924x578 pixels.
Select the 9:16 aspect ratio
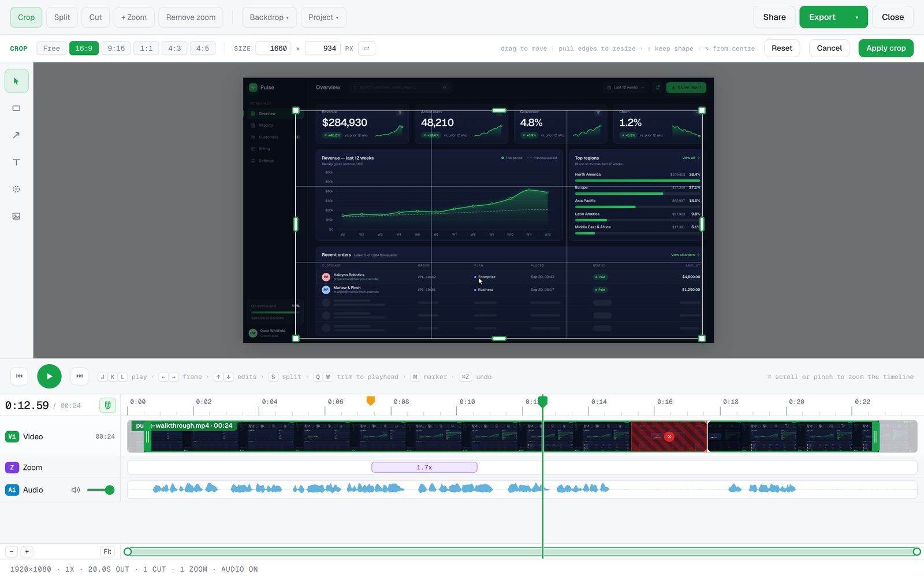[x=116, y=49]
